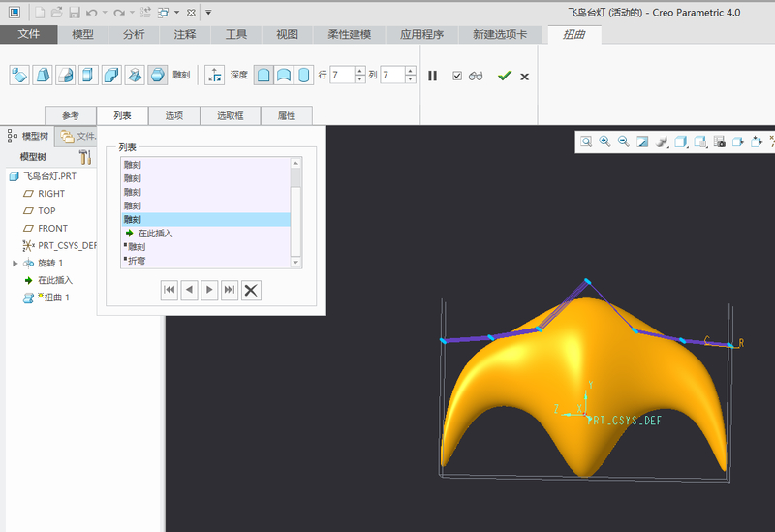Switch to the 模型 ribbon tab

tap(82, 34)
